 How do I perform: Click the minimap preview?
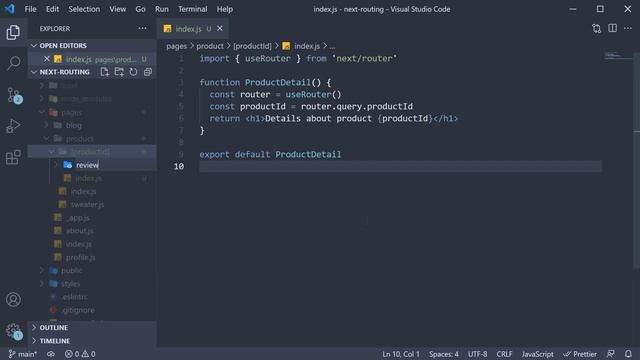pos(618,56)
